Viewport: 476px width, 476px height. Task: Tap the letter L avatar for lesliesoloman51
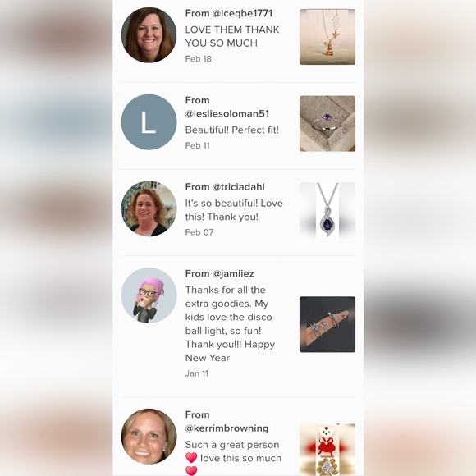(x=149, y=122)
